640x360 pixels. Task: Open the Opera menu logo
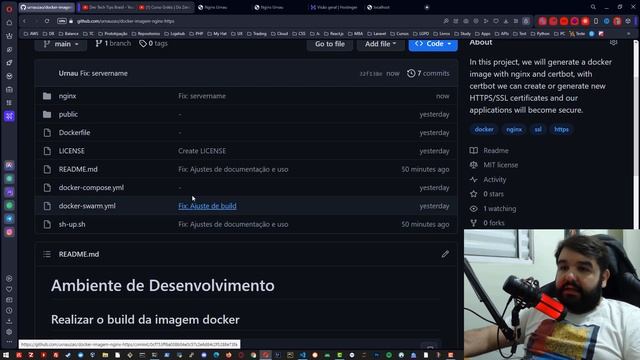click(9, 9)
